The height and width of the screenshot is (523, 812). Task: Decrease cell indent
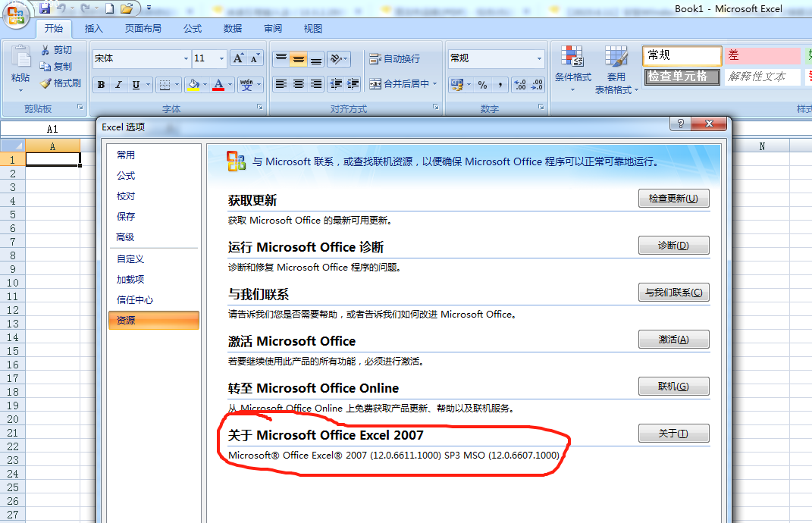tap(336, 84)
